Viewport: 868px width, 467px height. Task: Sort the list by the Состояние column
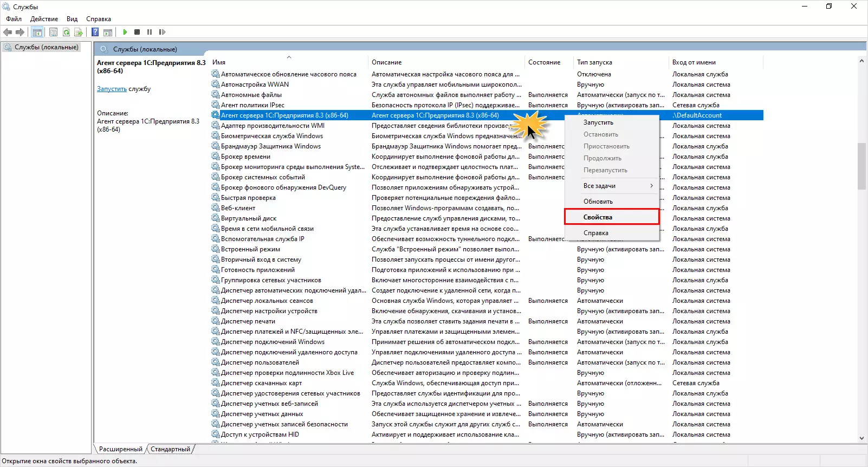click(x=549, y=62)
